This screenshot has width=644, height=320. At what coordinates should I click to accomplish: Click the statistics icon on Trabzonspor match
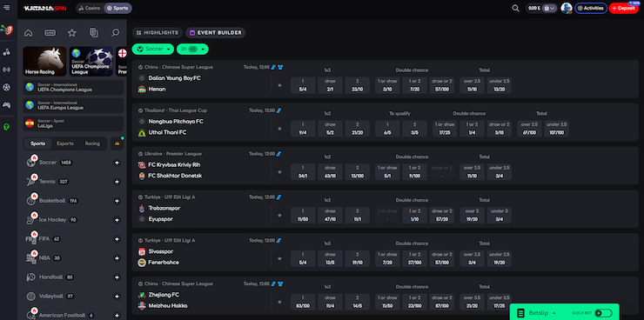click(x=279, y=197)
